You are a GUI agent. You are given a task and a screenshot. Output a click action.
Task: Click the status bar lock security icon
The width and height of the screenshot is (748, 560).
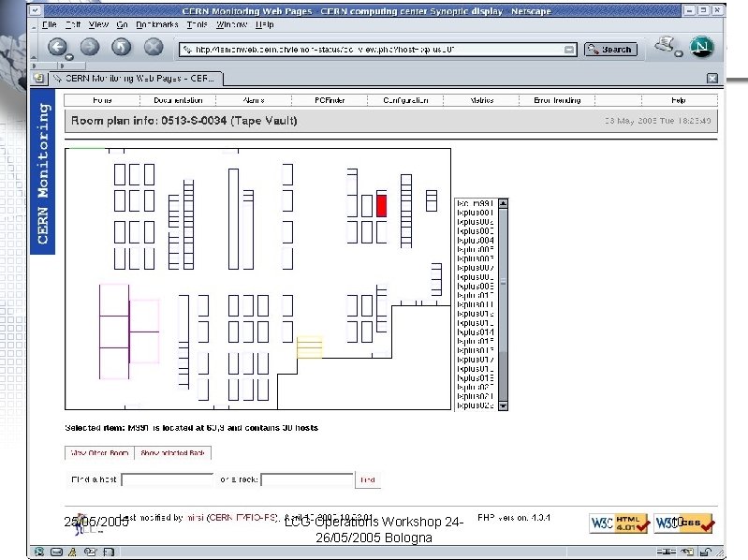point(706,552)
